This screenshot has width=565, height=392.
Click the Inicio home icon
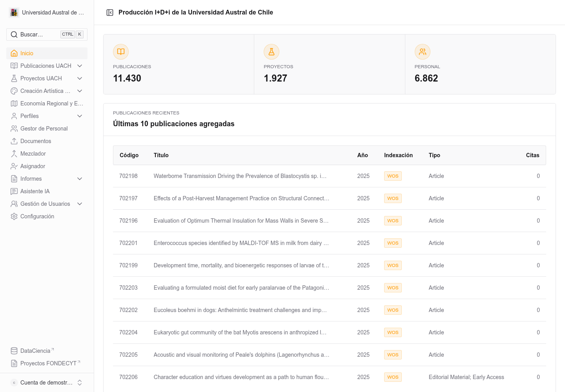click(x=14, y=53)
